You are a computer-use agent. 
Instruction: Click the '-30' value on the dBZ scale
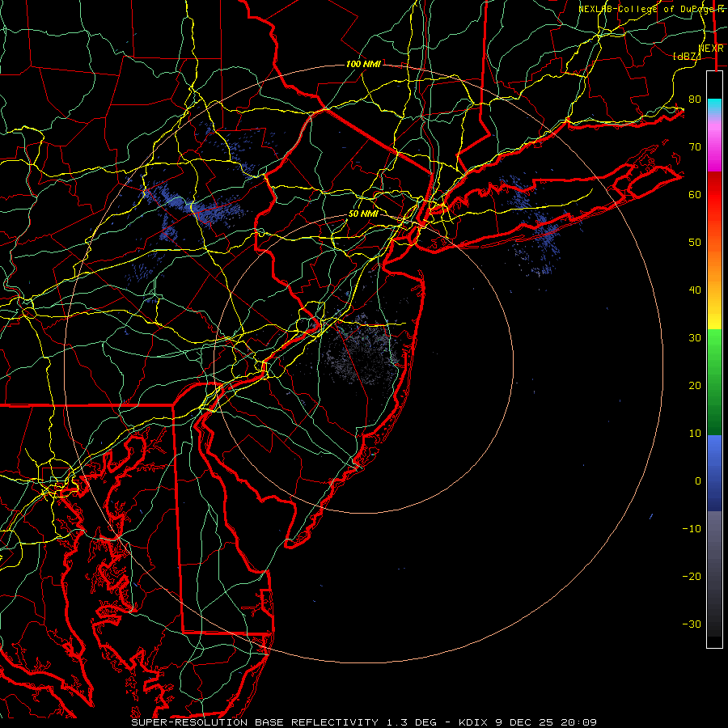692,624
